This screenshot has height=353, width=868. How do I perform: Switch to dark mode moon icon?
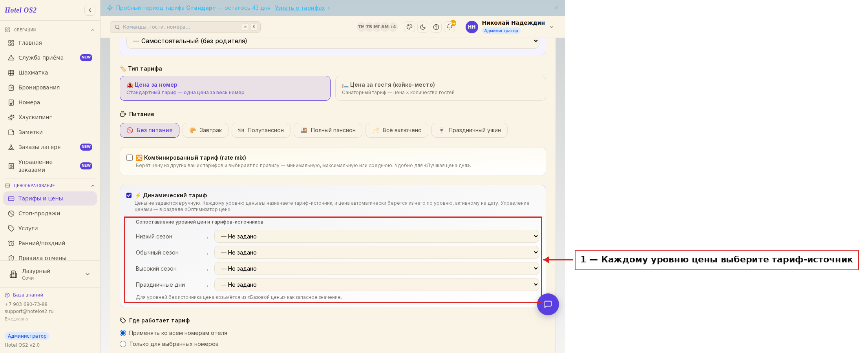pos(423,27)
